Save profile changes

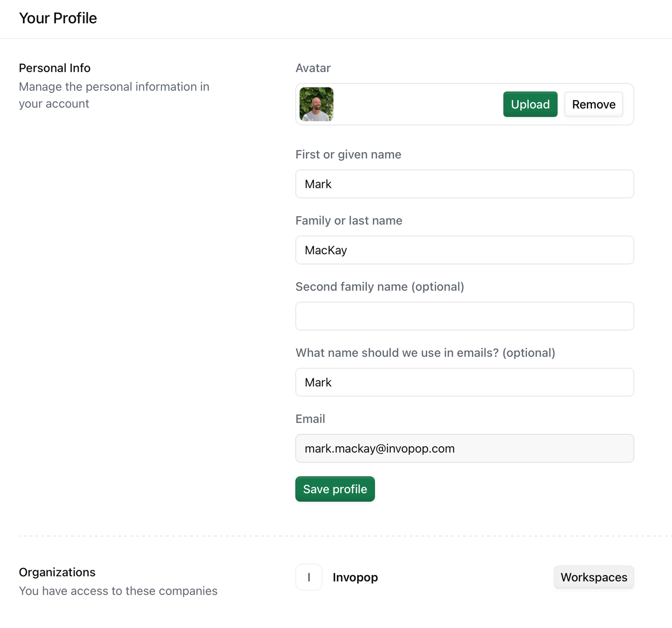pyautogui.click(x=335, y=489)
